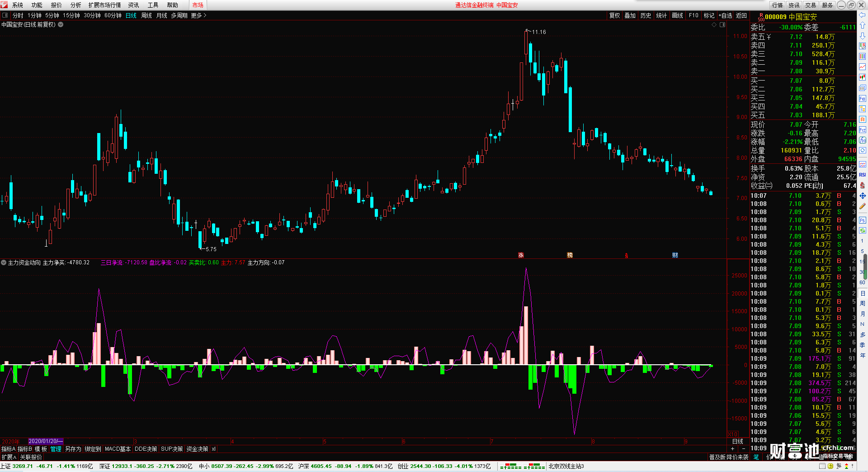This screenshot has height=472, width=868.
Task: Click the F12 icon in right sidebar
Action: (862, 130)
